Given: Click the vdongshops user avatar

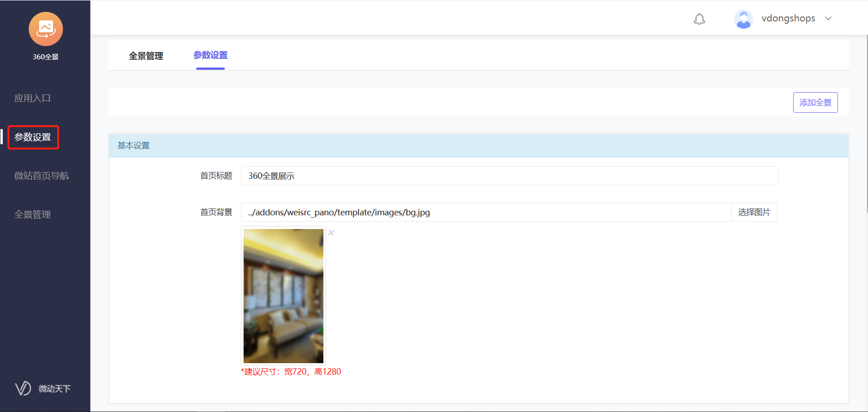Looking at the screenshot, I should (743, 19).
